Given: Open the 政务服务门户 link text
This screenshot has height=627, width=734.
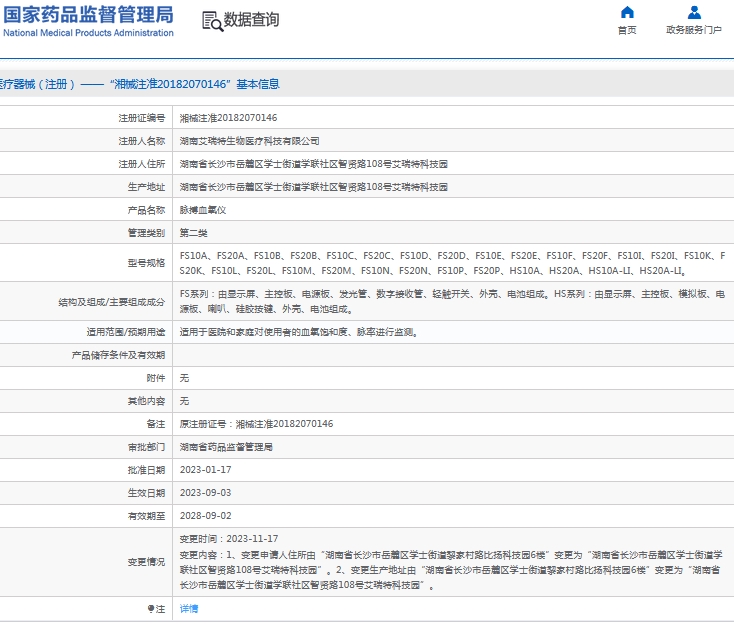Looking at the screenshot, I should (x=694, y=30).
